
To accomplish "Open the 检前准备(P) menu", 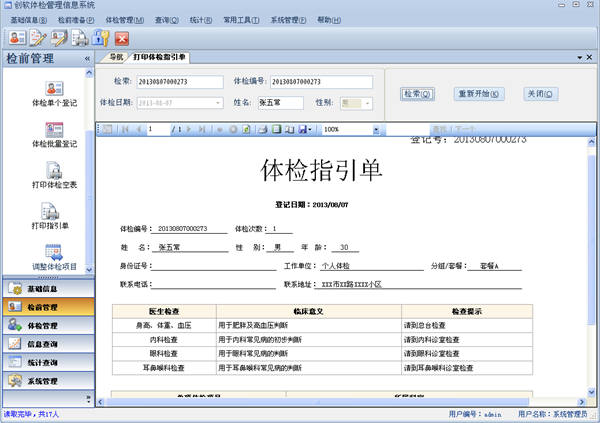I will tap(76, 20).
